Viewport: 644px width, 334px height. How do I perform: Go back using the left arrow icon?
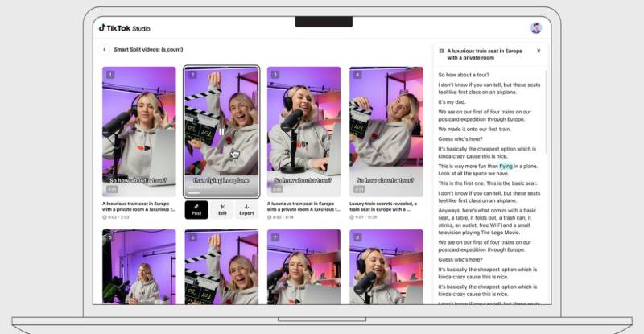(x=104, y=49)
